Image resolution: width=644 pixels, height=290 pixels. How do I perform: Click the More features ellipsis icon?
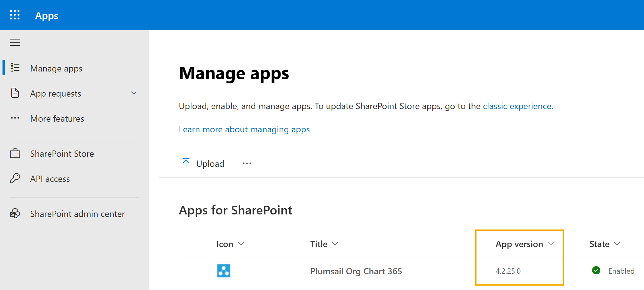[15, 118]
